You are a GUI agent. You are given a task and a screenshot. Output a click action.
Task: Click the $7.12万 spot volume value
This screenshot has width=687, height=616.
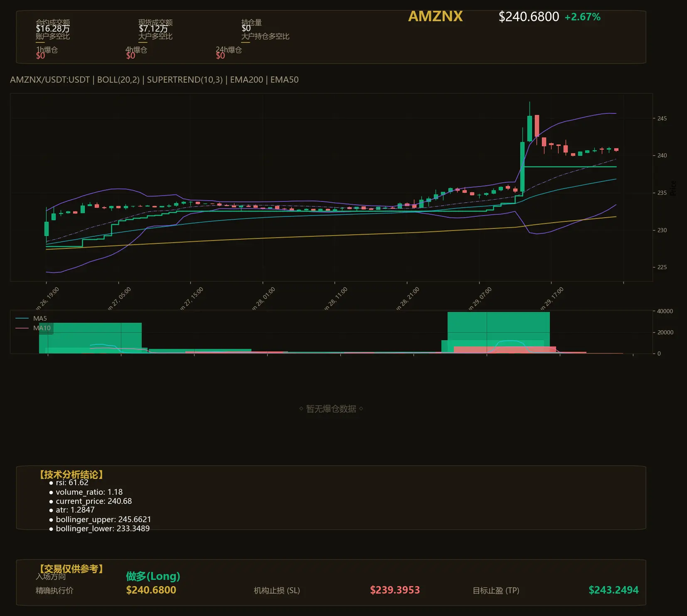click(153, 29)
